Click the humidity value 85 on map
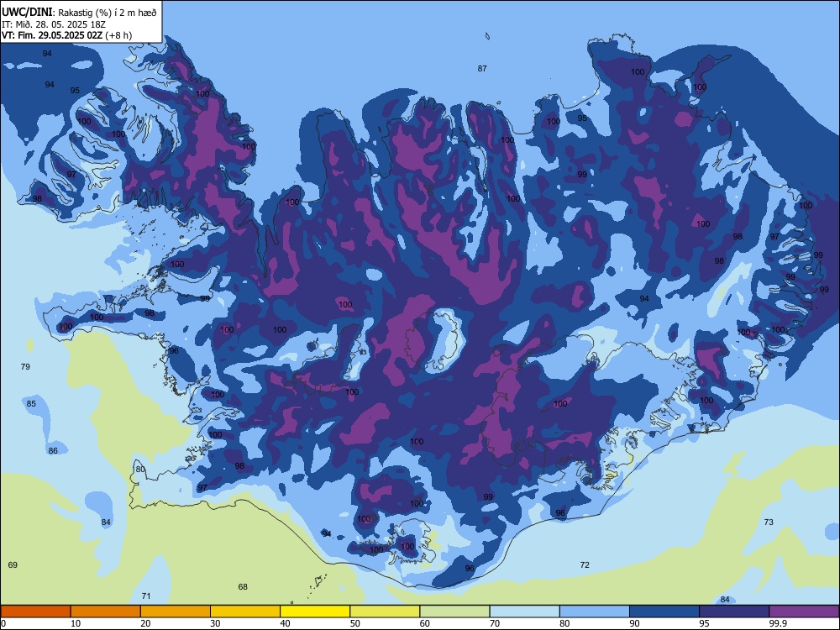Screen dimensions: 840x630 31,403
